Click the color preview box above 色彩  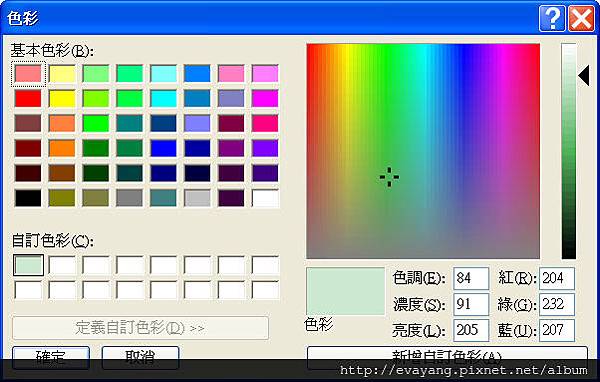tap(346, 291)
